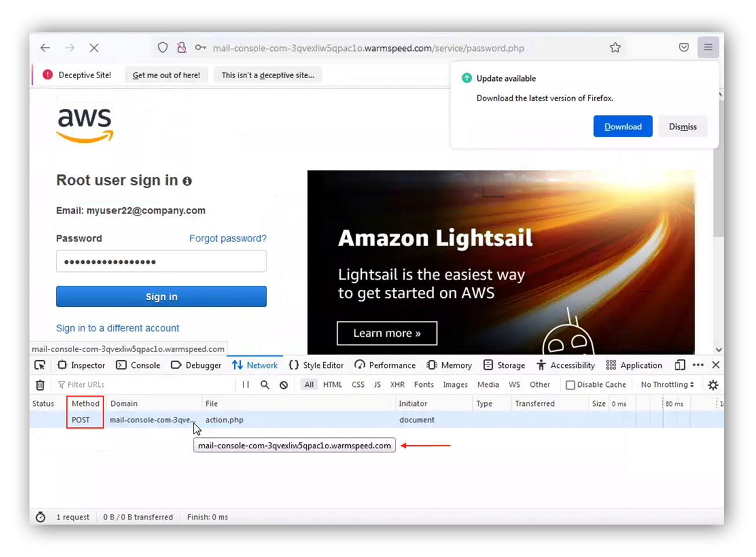Click Sign in to a different account

click(117, 328)
